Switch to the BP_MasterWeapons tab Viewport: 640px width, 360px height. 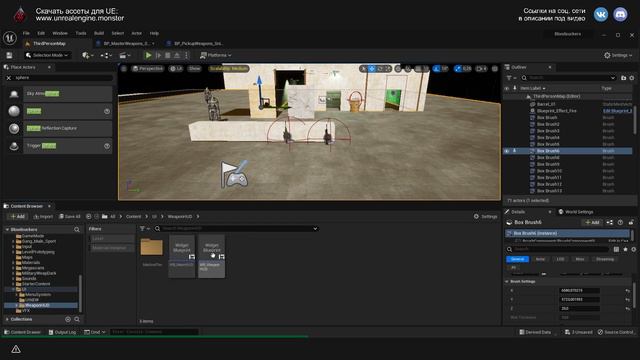coord(125,43)
